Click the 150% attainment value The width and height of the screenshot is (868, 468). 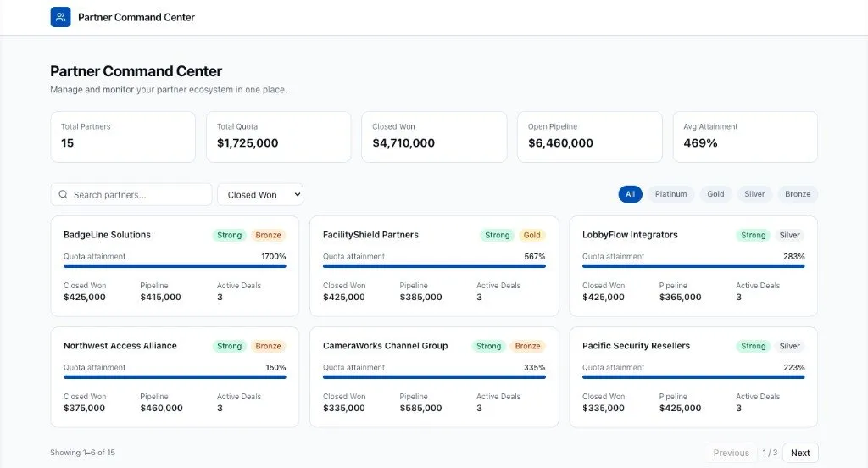tap(275, 368)
